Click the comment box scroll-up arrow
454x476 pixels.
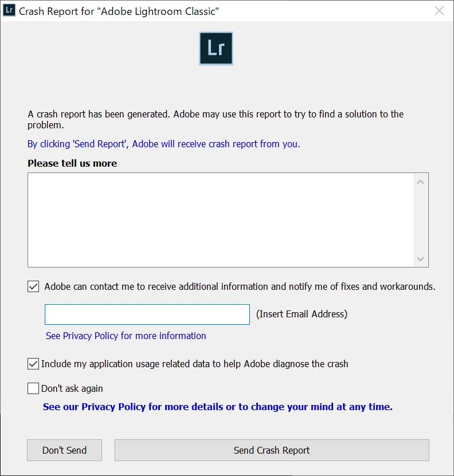[x=421, y=182]
